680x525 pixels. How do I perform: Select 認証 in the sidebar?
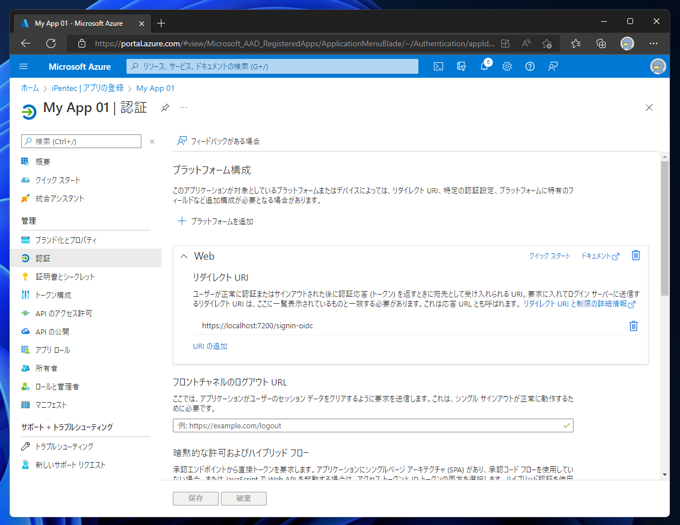point(85,258)
